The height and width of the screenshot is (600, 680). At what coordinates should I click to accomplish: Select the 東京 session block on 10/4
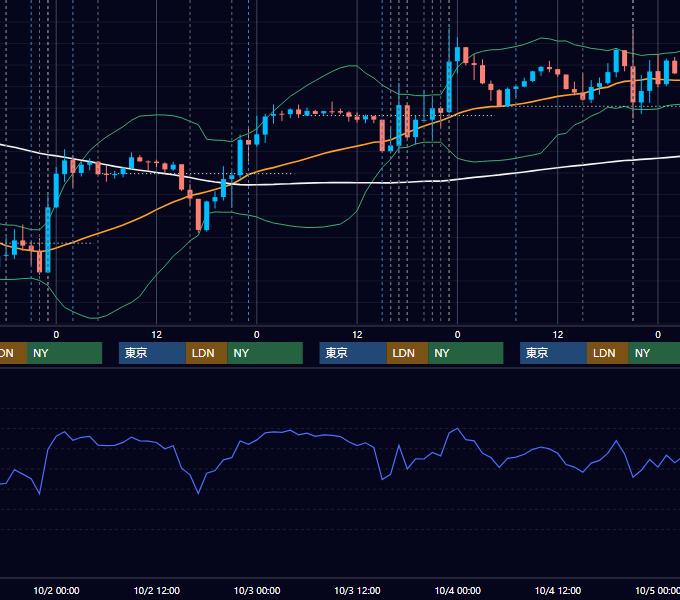553,353
